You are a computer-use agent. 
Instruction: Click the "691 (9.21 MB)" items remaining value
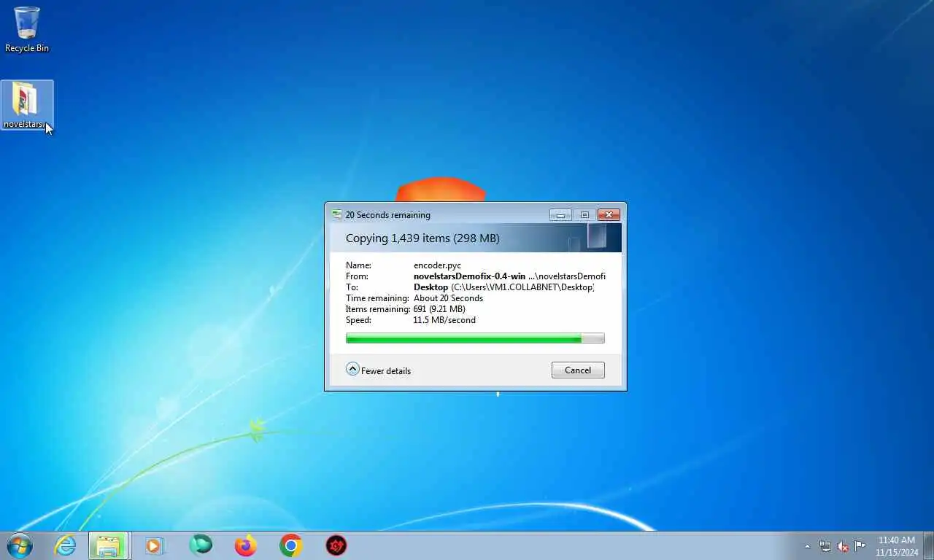click(x=439, y=309)
